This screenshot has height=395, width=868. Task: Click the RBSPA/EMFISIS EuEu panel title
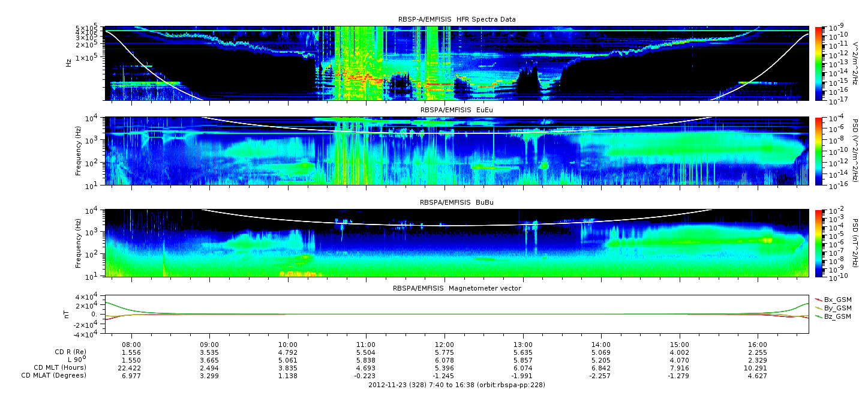(456, 110)
